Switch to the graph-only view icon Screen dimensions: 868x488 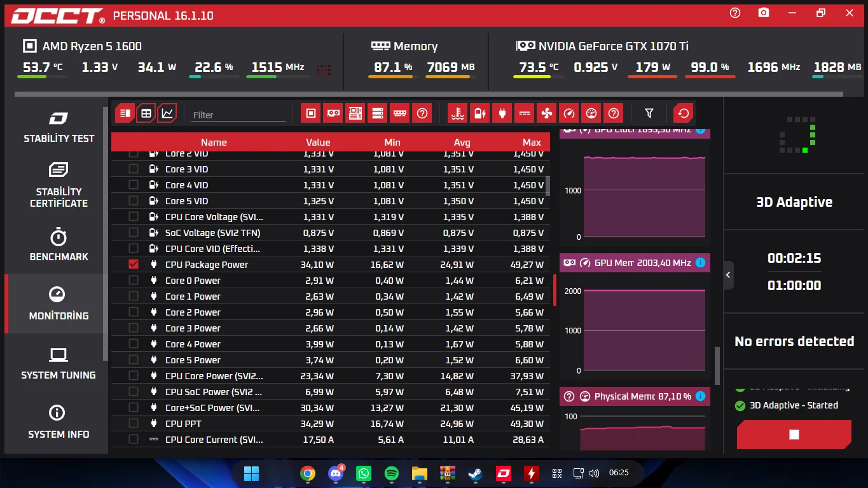click(x=167, y=113)
